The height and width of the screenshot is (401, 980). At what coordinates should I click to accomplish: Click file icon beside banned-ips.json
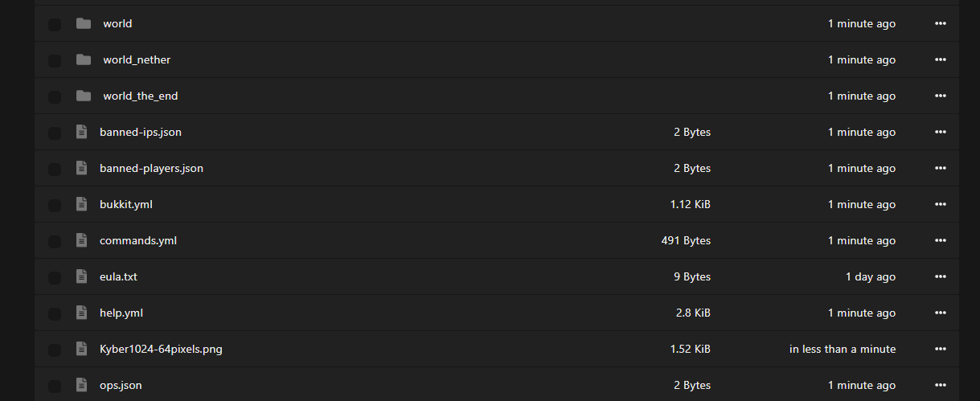click(x=81, y=132)
